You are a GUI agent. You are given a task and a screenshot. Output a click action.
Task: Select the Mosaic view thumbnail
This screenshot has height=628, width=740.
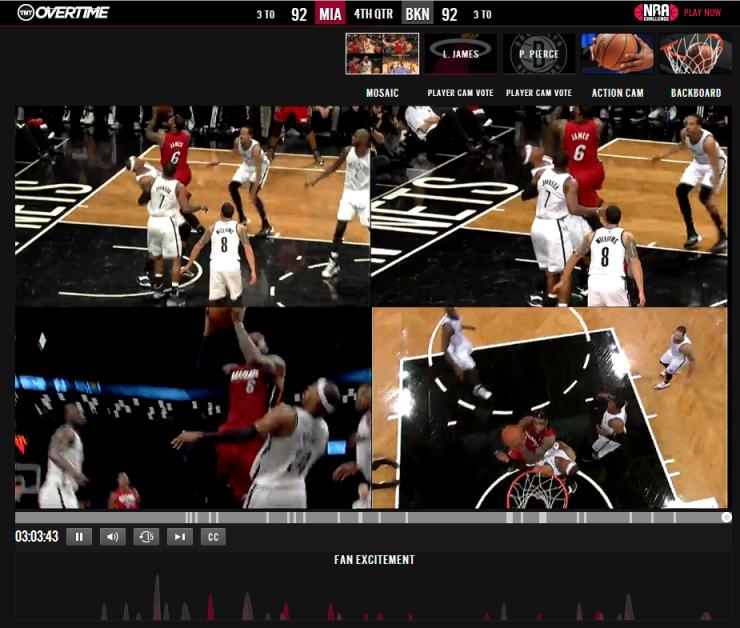(x=381, y=54)
